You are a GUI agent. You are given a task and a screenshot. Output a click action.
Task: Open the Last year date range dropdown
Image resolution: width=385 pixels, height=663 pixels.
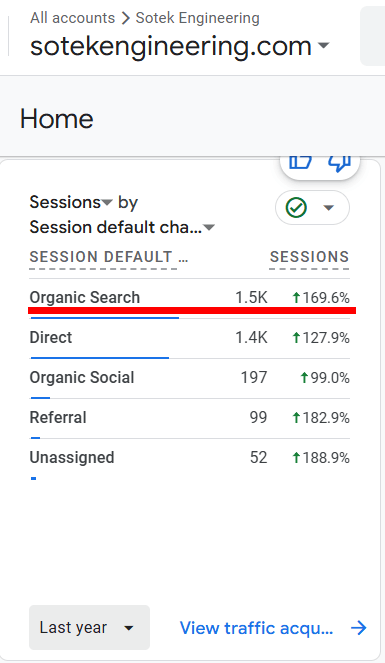coord(90,627)
